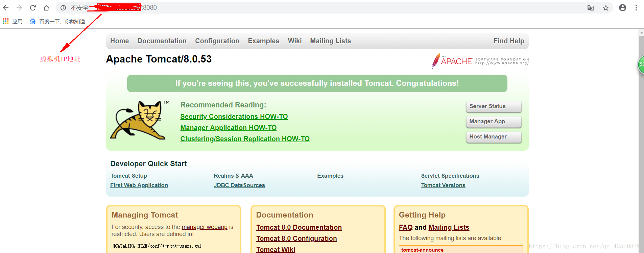Open the First Web Application link

click(x=139, y=185)
